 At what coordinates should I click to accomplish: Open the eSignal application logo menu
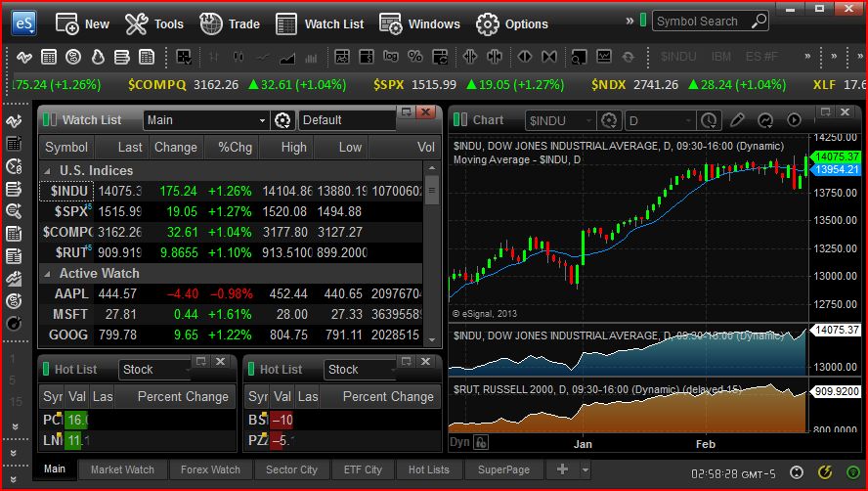point(23,23)
